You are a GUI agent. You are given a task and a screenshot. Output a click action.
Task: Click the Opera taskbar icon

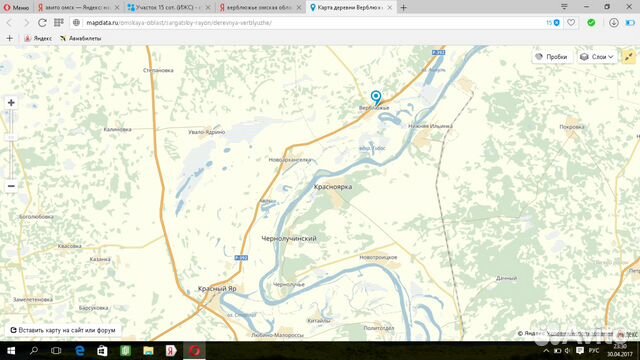(x=194, y=351)
